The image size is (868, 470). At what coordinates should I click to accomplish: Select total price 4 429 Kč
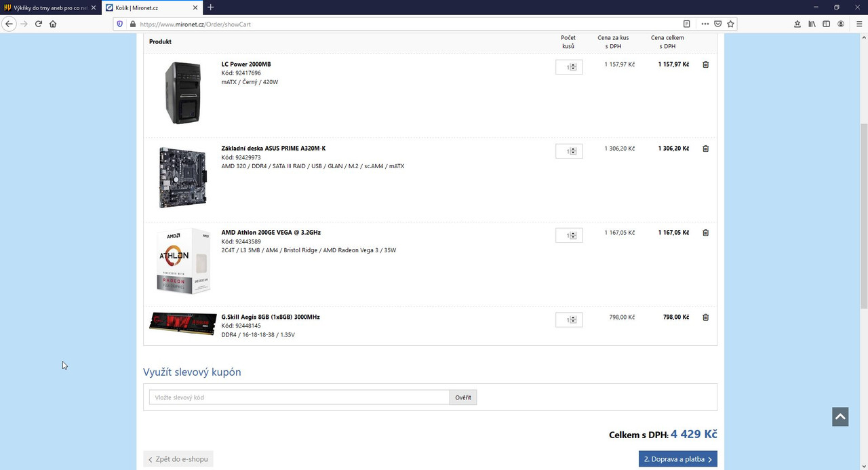pyautogui.click(x=694, y=434)
